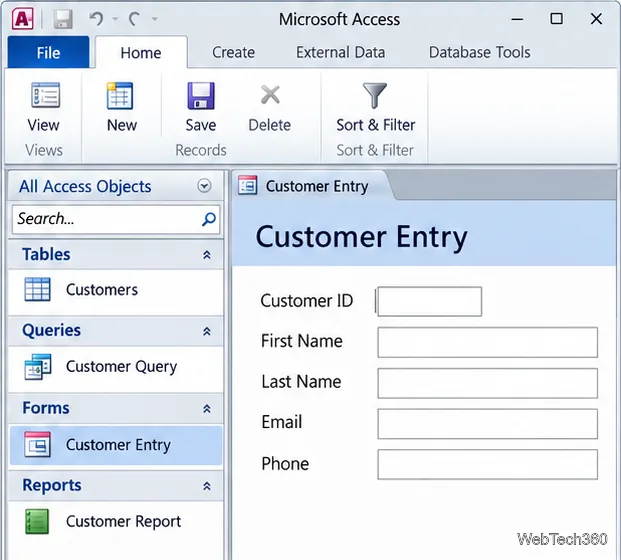Image resolution: width=621 pixels, height=560 pixels.
Task: Undo the last action with title bar arrow
Action: point(96,18)
